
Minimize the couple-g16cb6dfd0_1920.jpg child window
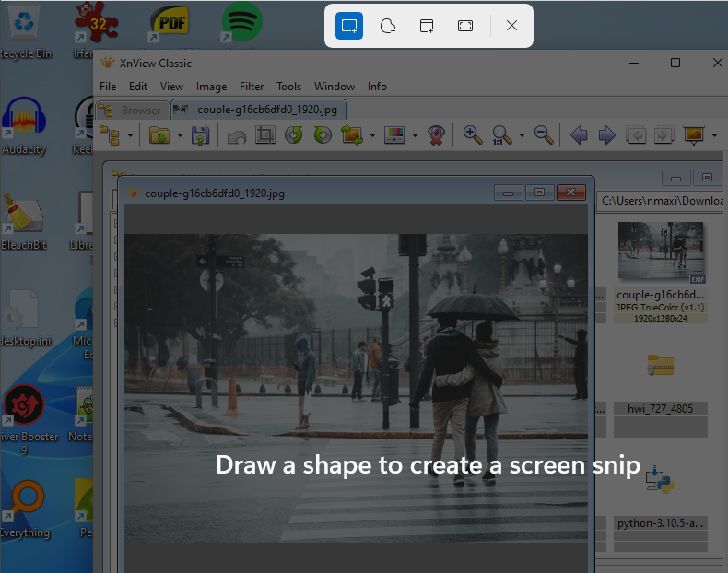[509, 193]
